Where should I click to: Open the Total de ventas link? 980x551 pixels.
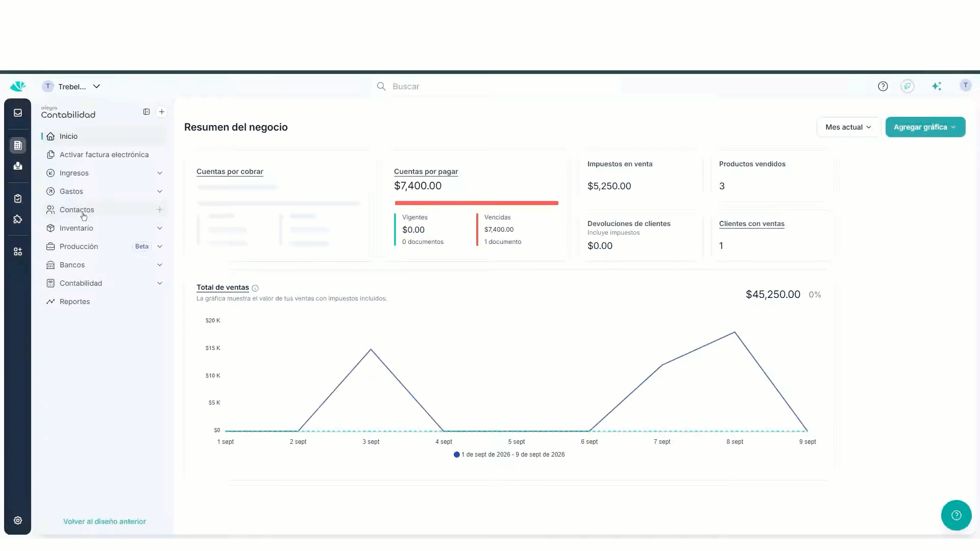pyautogui.click(x=223, y=287)
